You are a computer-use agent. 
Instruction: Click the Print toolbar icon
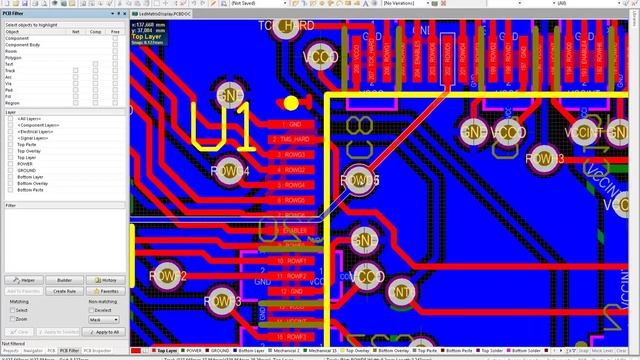pos(35,3)
